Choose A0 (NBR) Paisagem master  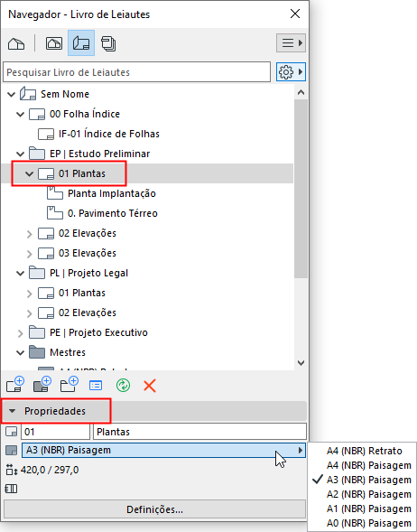[x=369, y=524]
